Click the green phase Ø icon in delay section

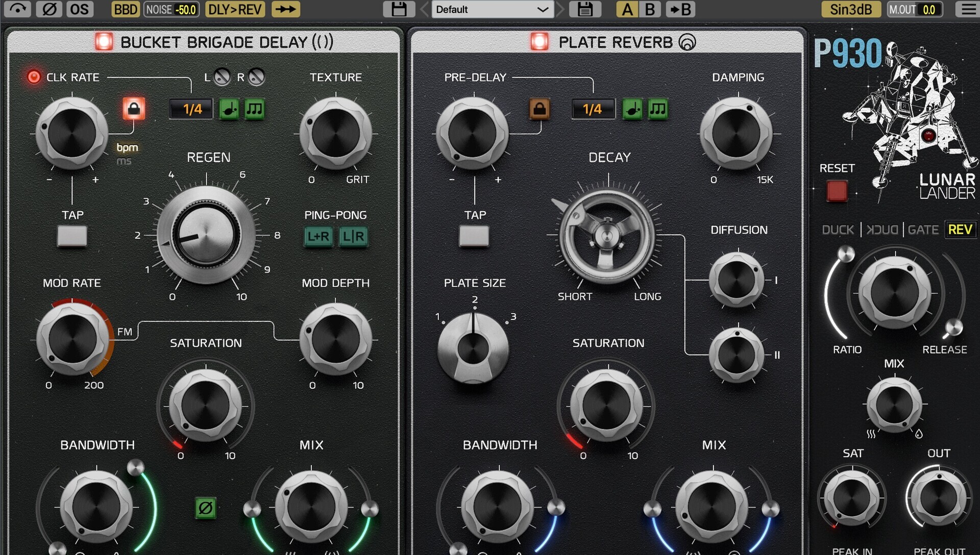pyautogui.click(x=206, y=508)
